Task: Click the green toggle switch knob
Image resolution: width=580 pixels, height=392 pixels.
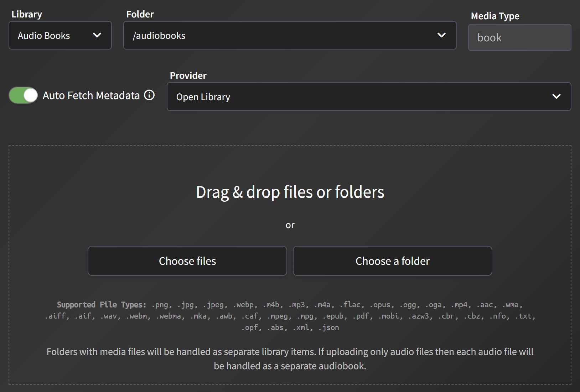Action: (30, 95)
